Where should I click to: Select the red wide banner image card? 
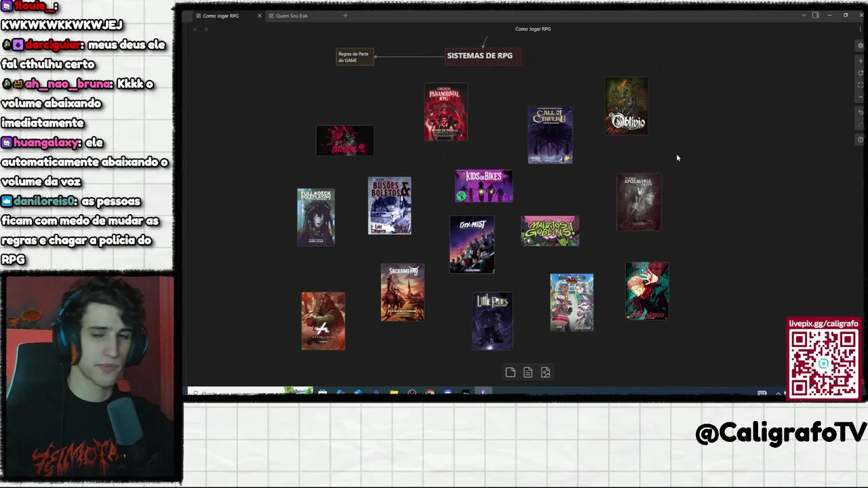coord(344,140)
